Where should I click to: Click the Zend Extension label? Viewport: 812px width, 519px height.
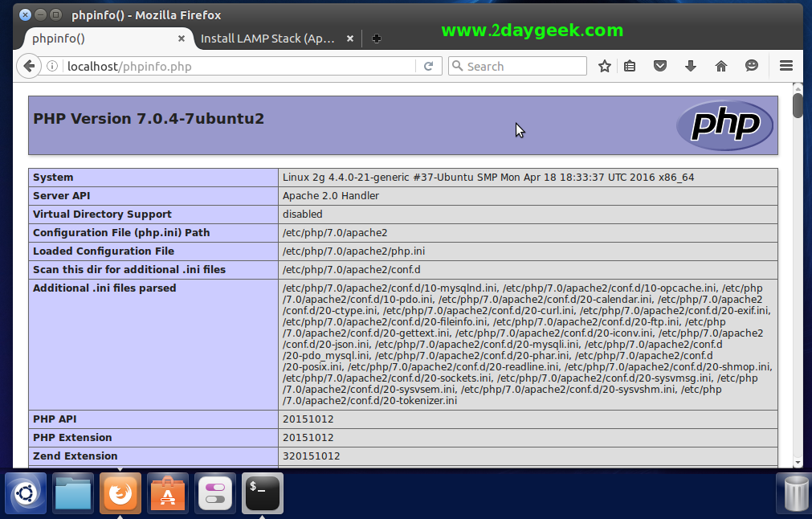[75, 456]
